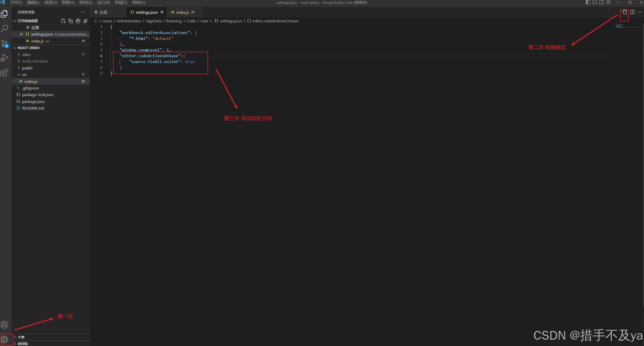Viewport: 644px width, 346px height.
Task: Open Explorer views and more actions ellipsis
Action: coord(83,12)
